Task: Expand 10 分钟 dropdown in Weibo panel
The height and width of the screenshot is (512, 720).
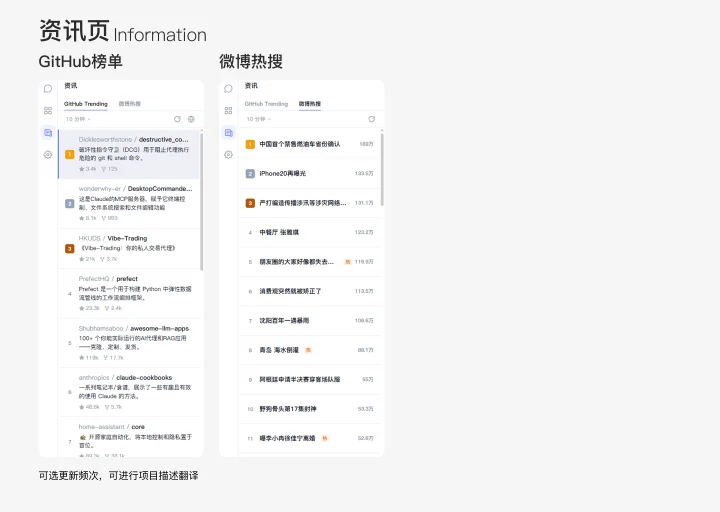Action: pyautogui.click(x=259, y=119)
